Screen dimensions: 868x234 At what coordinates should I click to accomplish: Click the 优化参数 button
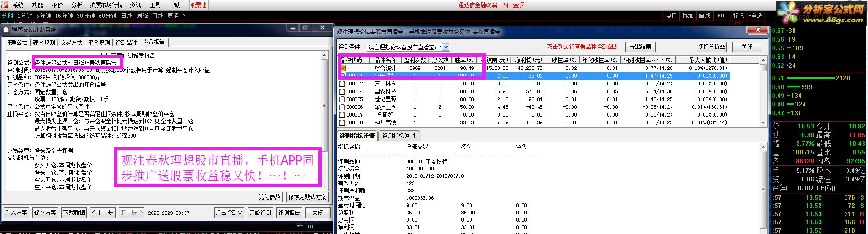[269, 197]
